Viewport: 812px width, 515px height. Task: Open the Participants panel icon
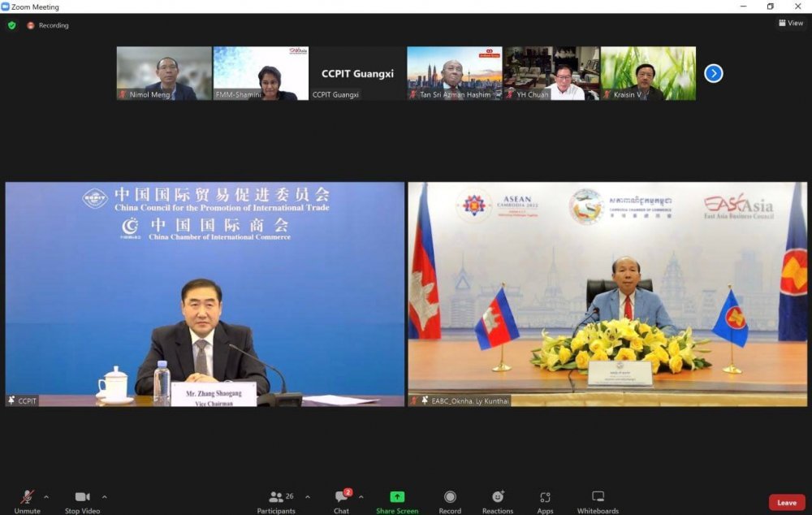pos(276,497)
